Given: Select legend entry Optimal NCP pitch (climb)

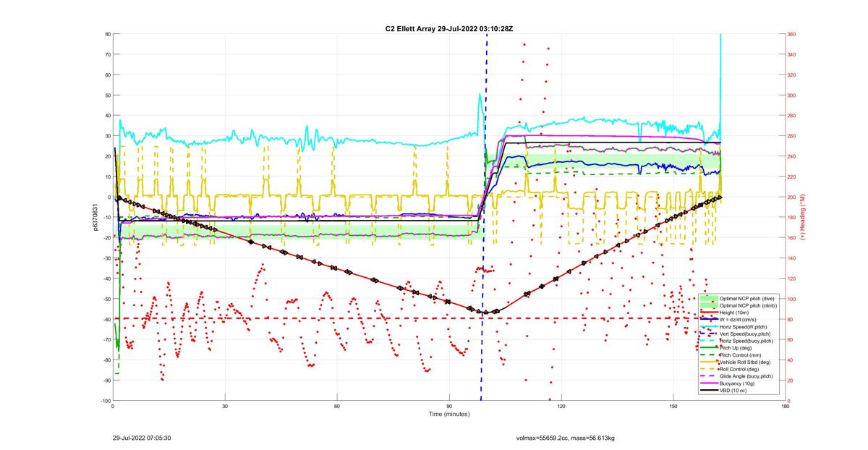Looking at the screenshot, I should [x=748, y=305].
